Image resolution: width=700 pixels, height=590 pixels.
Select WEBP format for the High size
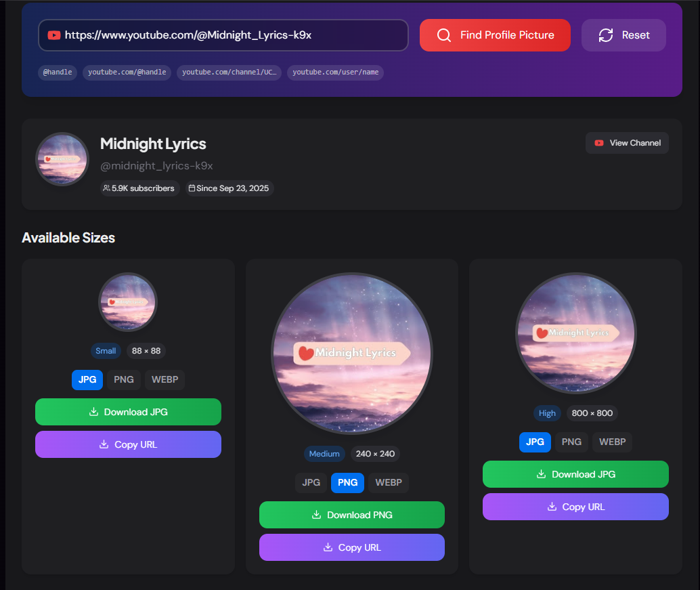(x=612, y=442)
